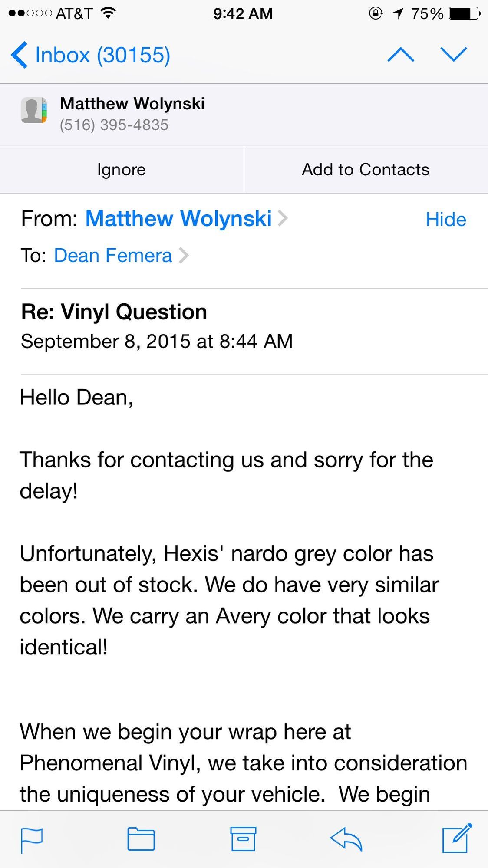Tap the chevron next to sender name
Viewport: 488px width, 868px height.
click(x=283, y=218)
